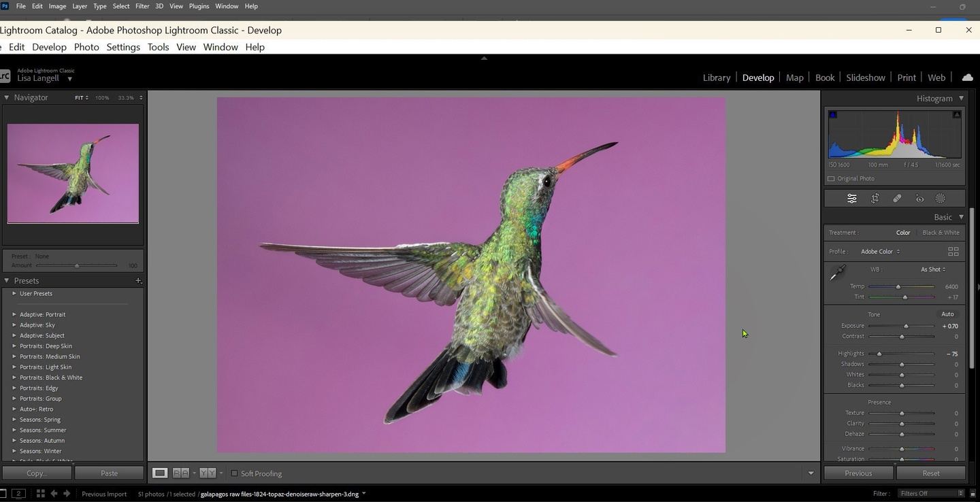The width and height of the screenshot is (980, 502).
Task: Open the Adobe Color profile dropdown
Action: tap(880, 252)
